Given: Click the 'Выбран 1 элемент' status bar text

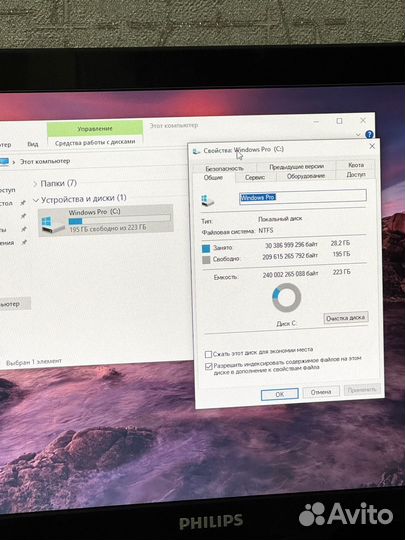Looking at the screenshot, I should point(34,362).
